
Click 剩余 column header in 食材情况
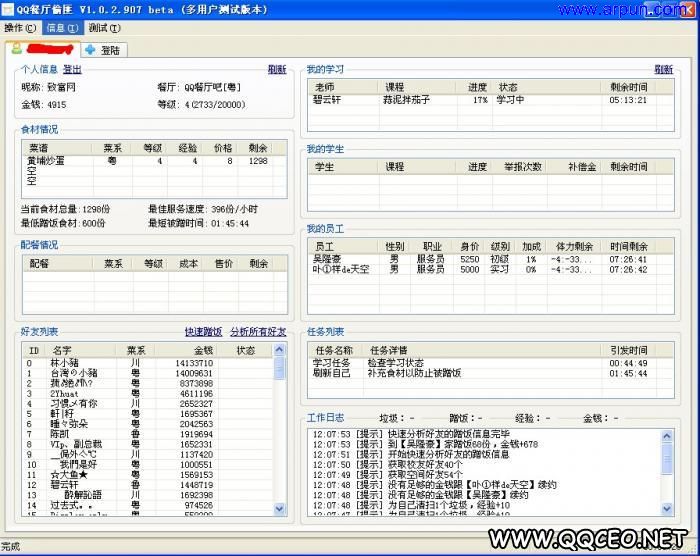point(258,148)
